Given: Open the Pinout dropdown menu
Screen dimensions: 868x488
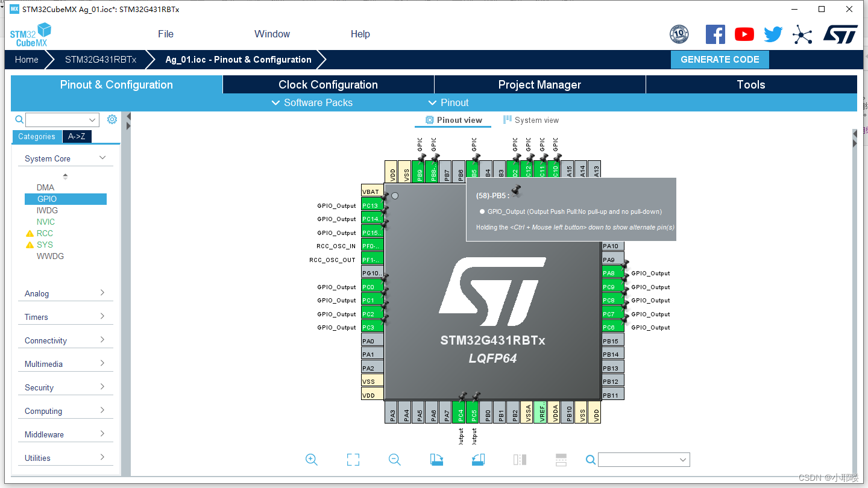Looking at the screenshot, I should 448,102.
